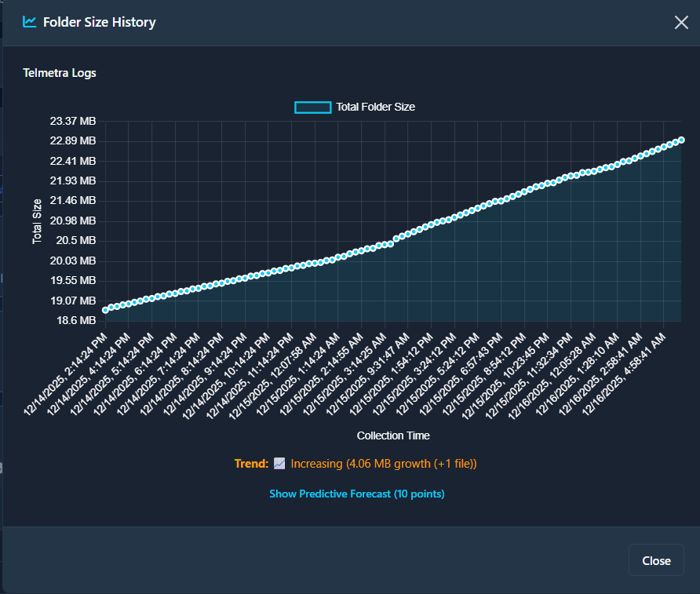Screen dimensions: 700x594
Task: Click the 23.37 MB y-axis label
Action: (x=73, y=121)
